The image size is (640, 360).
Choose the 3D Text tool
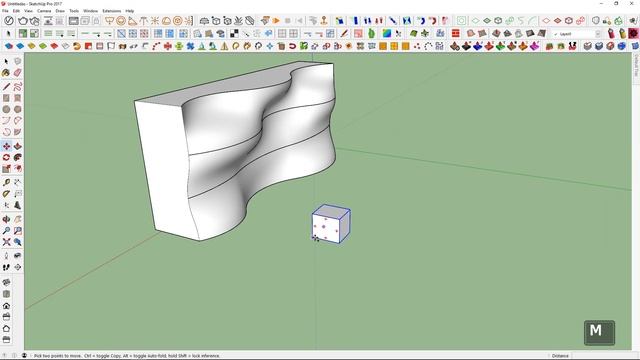pos(18,205)
